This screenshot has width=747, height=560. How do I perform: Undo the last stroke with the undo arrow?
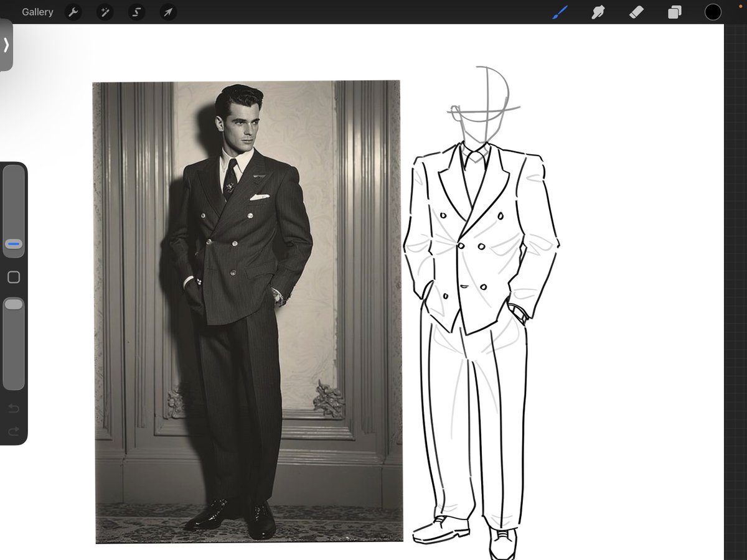point(14,409)
